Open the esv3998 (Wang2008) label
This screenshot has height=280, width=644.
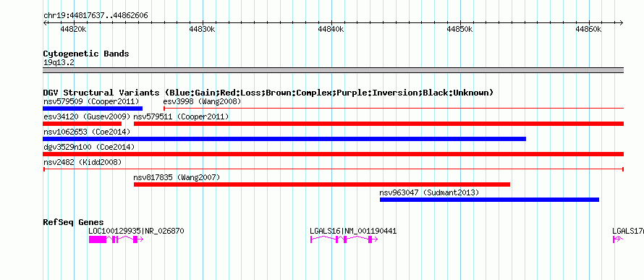202,101
